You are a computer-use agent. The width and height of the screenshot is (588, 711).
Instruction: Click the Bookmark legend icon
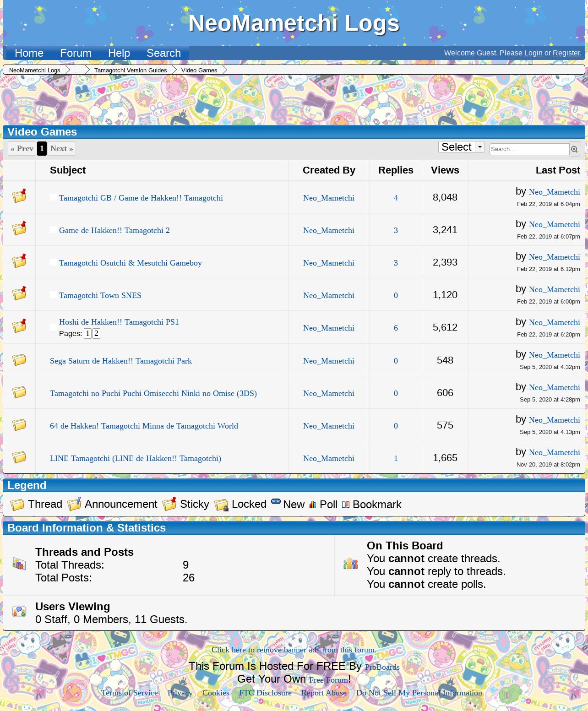(346, 505)
